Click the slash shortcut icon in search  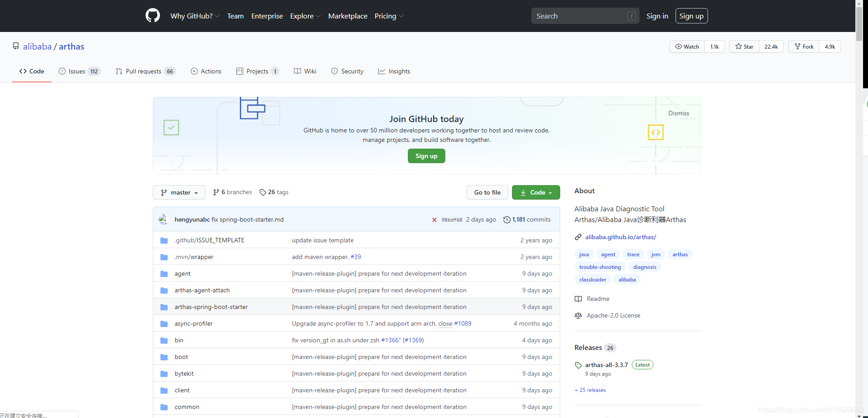tap(631, 16)
